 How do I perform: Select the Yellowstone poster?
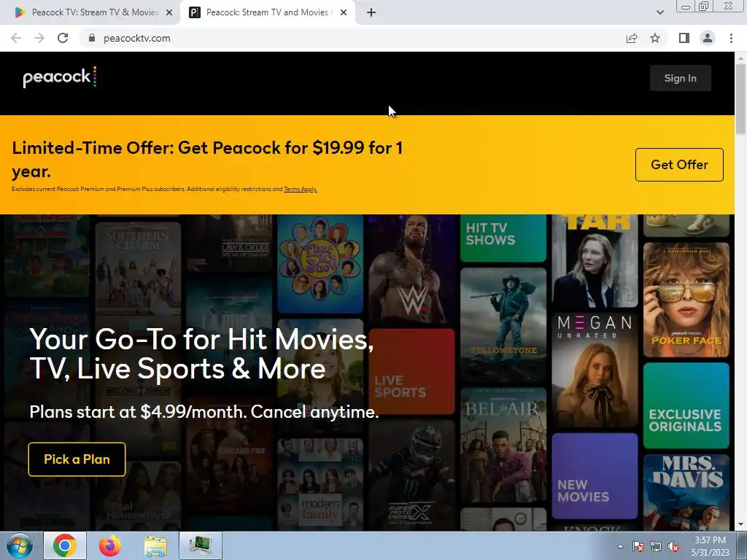pyautogui.click(x=503, y=324)
